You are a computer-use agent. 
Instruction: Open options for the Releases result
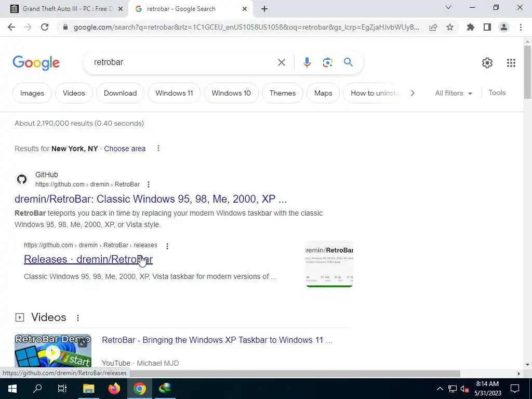(167, 246)
